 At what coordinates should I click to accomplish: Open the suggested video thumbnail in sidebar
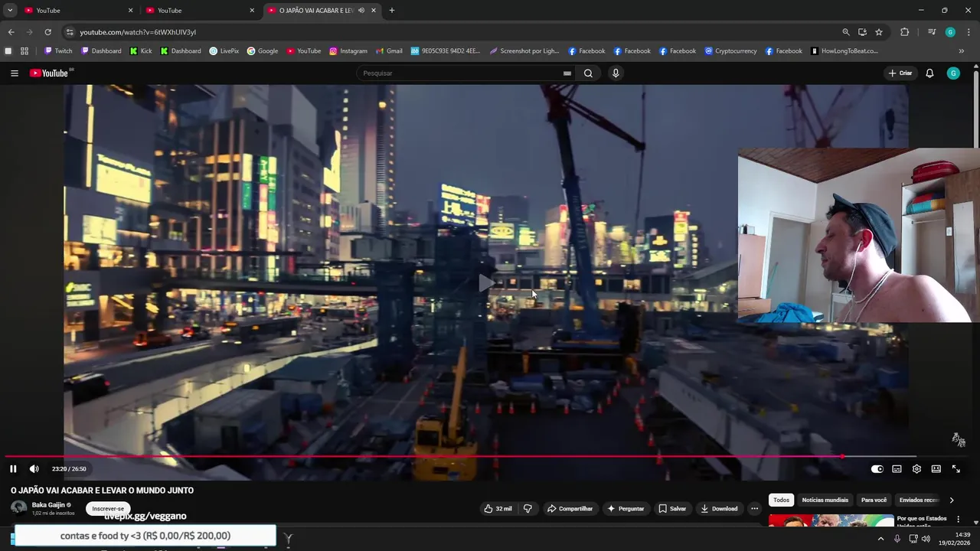[831, 521]
